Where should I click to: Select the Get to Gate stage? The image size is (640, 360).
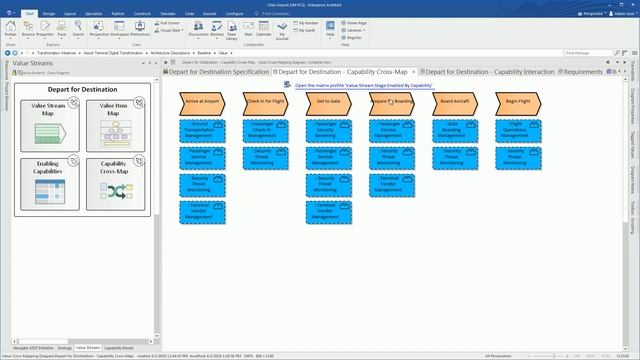[329, 104]
